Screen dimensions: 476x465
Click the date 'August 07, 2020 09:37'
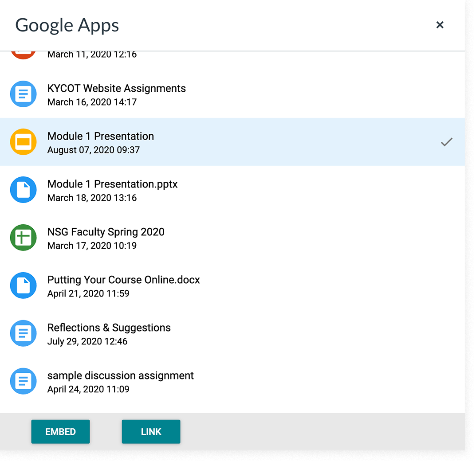[94, 150]
